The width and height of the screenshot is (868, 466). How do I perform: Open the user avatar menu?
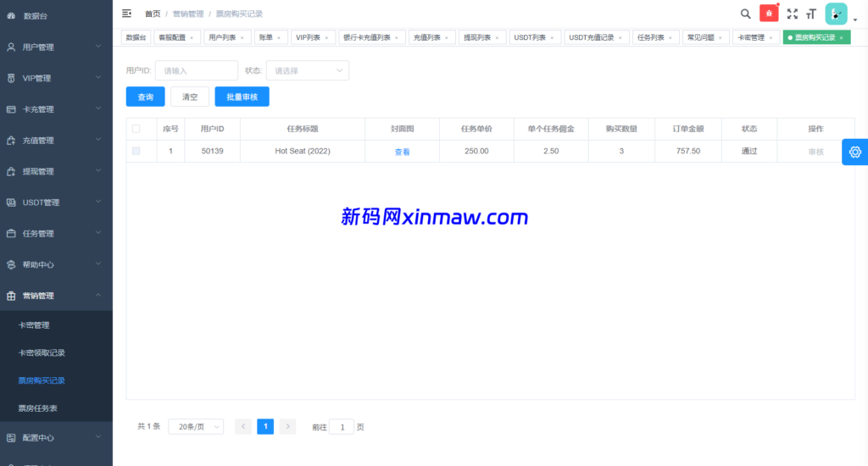(x=836, y=14)
